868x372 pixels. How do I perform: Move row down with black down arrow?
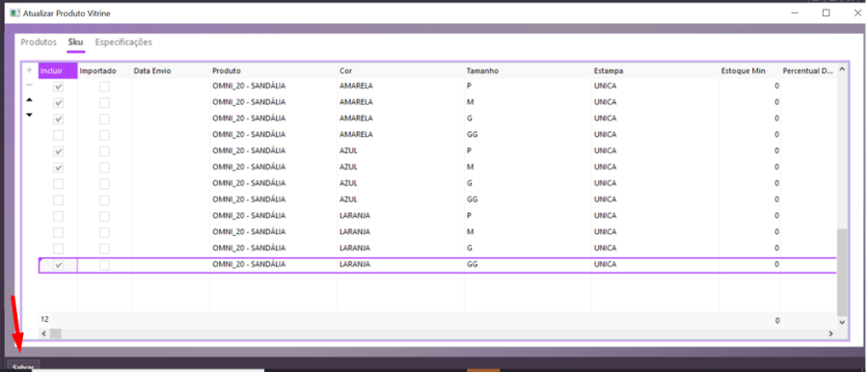[x=29, y=115]
